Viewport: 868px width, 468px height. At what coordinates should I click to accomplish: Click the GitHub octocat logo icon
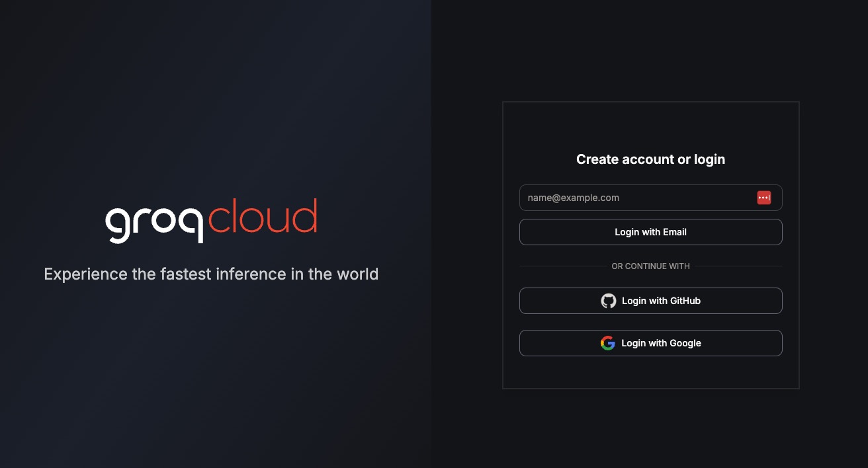coord(608,301)
